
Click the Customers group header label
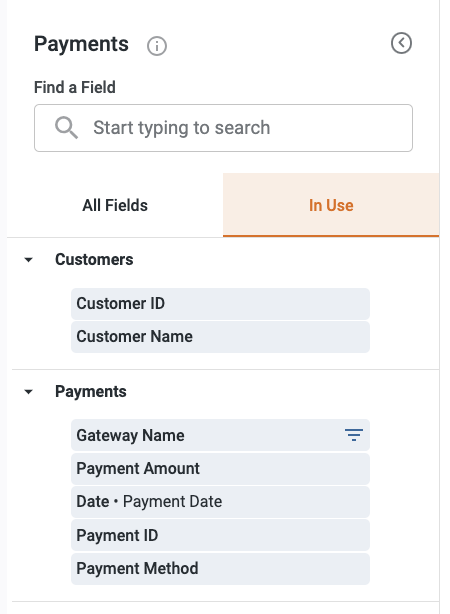(x=94, y=260)
